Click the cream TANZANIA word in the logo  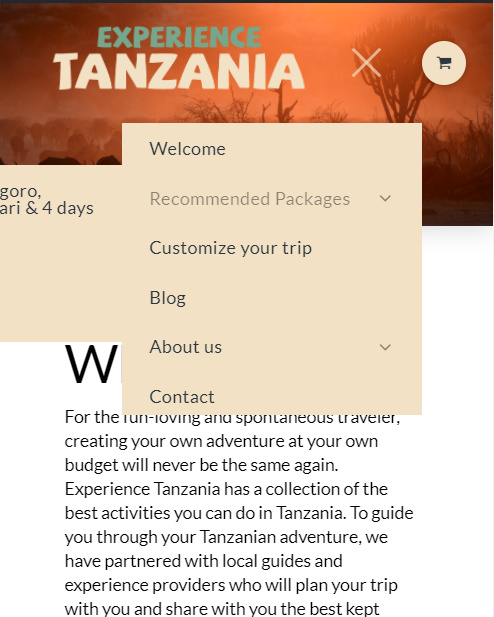[179, 71]
